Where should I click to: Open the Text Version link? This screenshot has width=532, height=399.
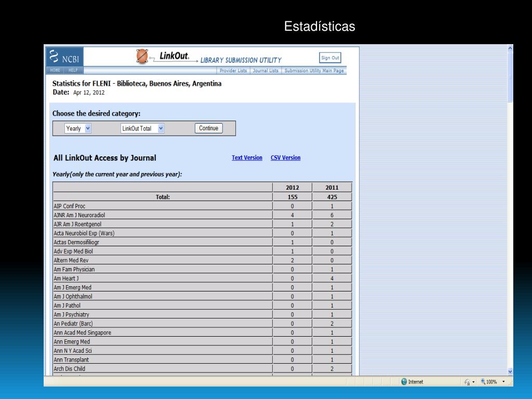247,158
